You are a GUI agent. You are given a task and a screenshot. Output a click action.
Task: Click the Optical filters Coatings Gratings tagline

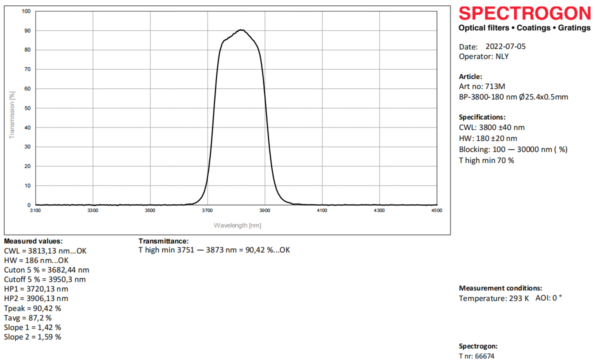coord(524,28)
